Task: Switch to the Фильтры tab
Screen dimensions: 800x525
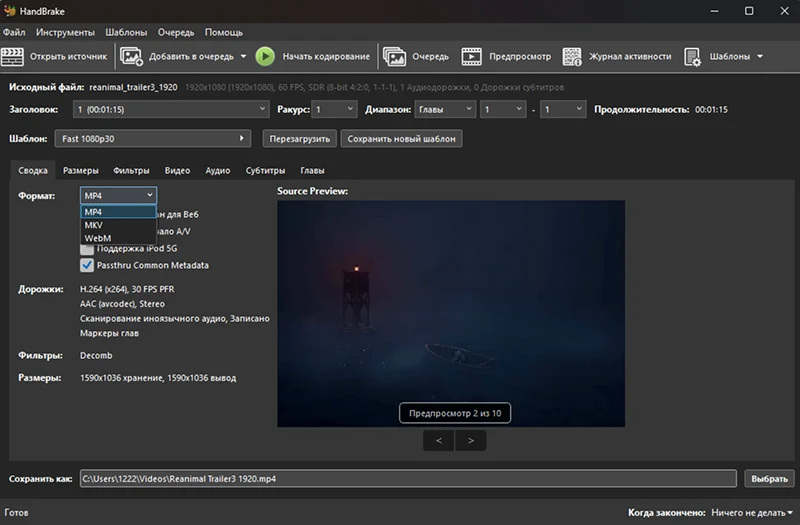Action: coord(131,170)
